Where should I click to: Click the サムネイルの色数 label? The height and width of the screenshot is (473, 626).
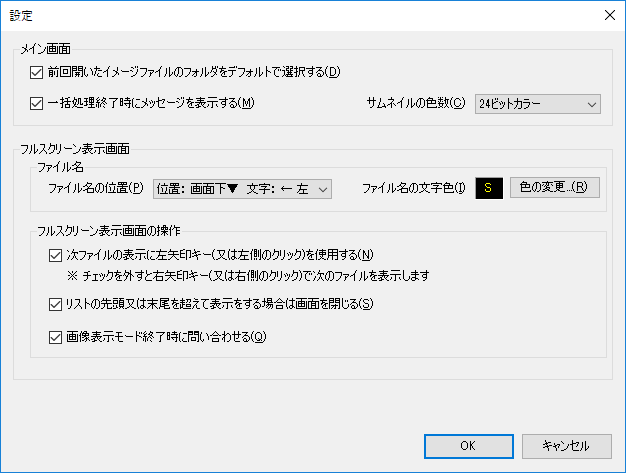pos(416,103)
